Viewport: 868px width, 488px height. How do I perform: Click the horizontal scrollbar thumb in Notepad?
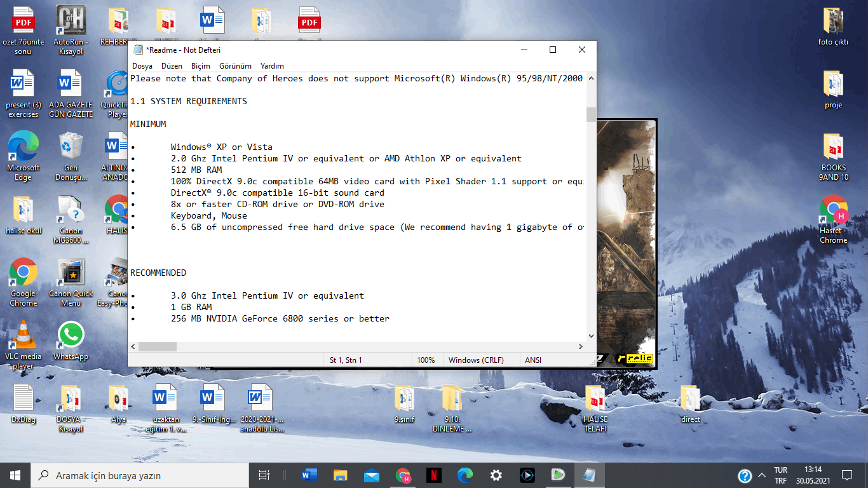click(158, 346)
